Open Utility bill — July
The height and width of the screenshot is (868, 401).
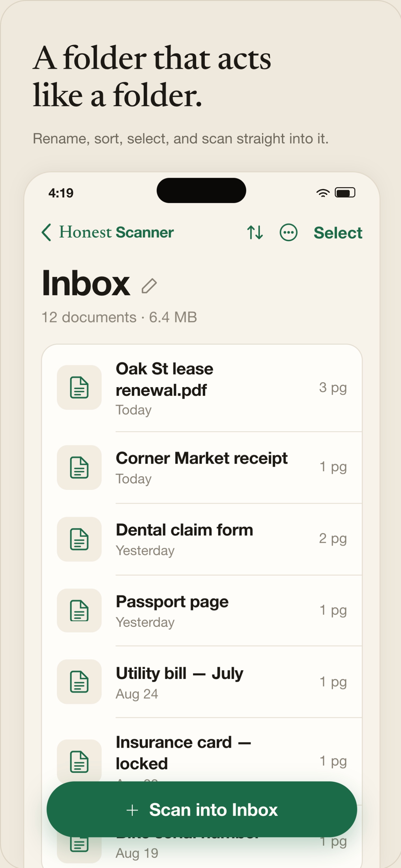click(202, 682)
